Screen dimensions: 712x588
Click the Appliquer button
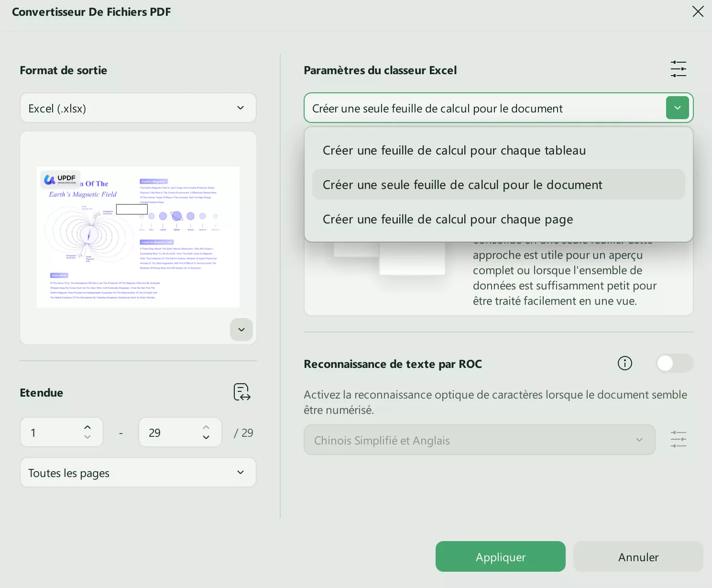[500, 557]
